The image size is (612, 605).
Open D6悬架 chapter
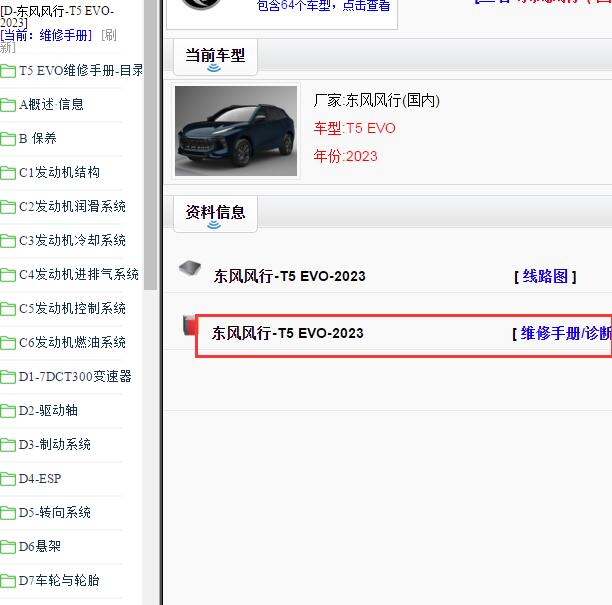pyautogui.click(x=40, y=546)
